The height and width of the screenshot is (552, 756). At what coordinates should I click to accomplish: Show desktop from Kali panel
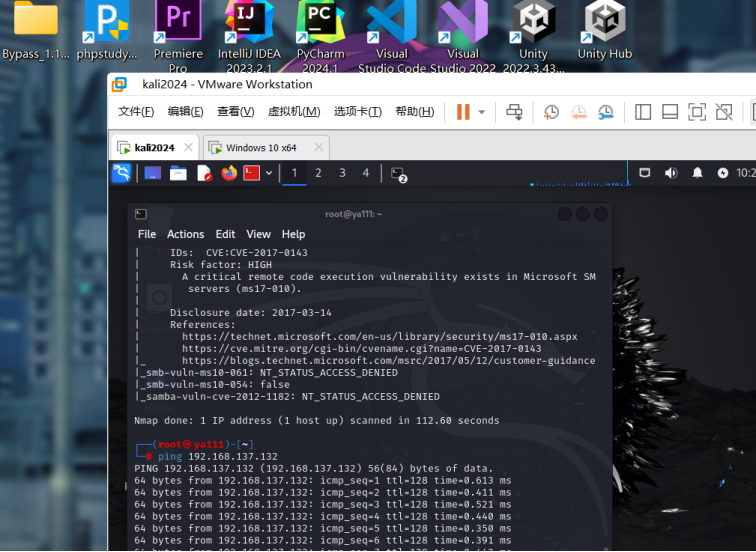[x=153, y=173]
